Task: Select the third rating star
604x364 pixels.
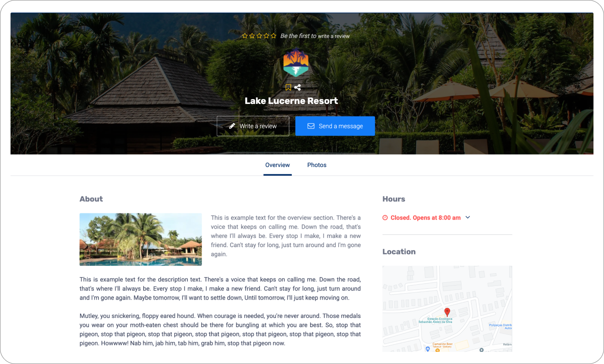Action: (259, 36)
